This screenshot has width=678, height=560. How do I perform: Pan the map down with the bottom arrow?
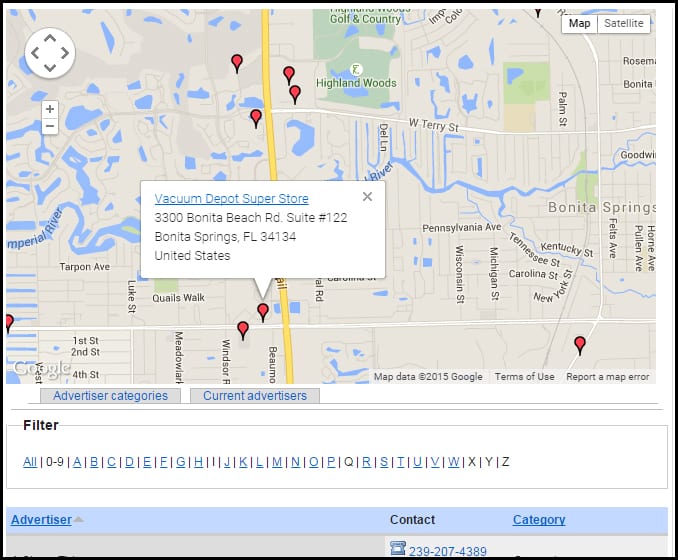click(x=50, y=67)
